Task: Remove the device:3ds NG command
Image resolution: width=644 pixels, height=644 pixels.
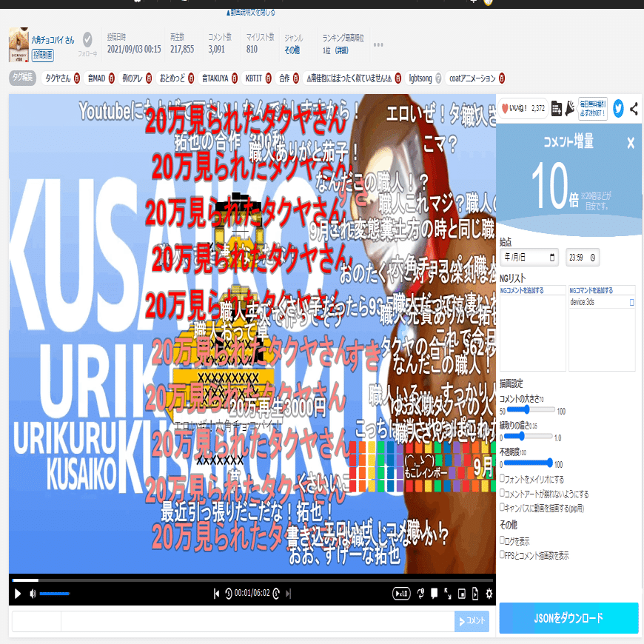Action: [x=631, y=302]
